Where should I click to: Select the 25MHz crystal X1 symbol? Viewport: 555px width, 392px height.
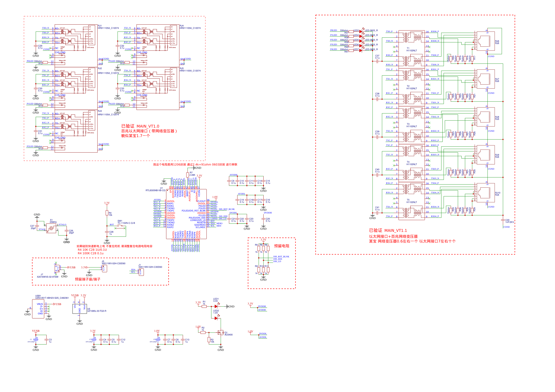(x=51, y=228)
